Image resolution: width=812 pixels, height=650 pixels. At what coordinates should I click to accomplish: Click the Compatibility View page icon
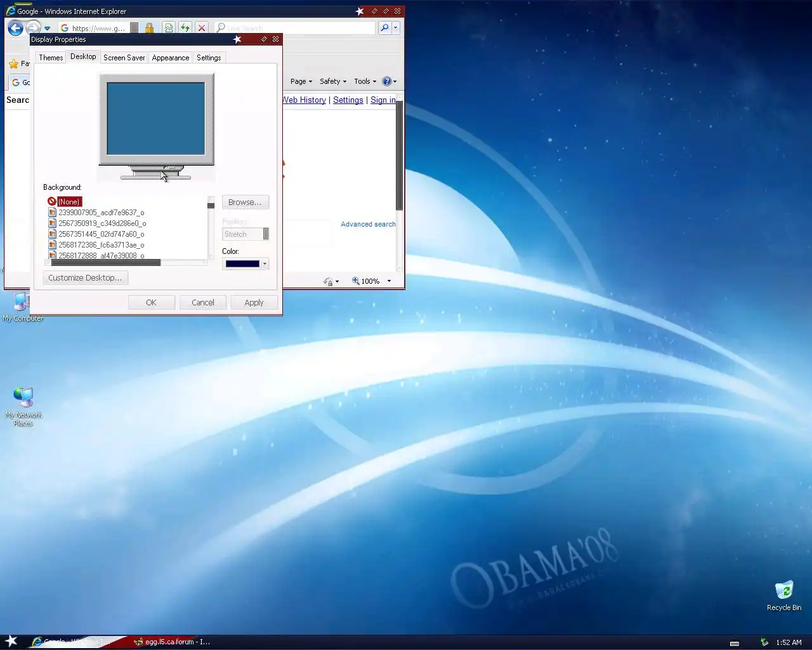(169, 28)
